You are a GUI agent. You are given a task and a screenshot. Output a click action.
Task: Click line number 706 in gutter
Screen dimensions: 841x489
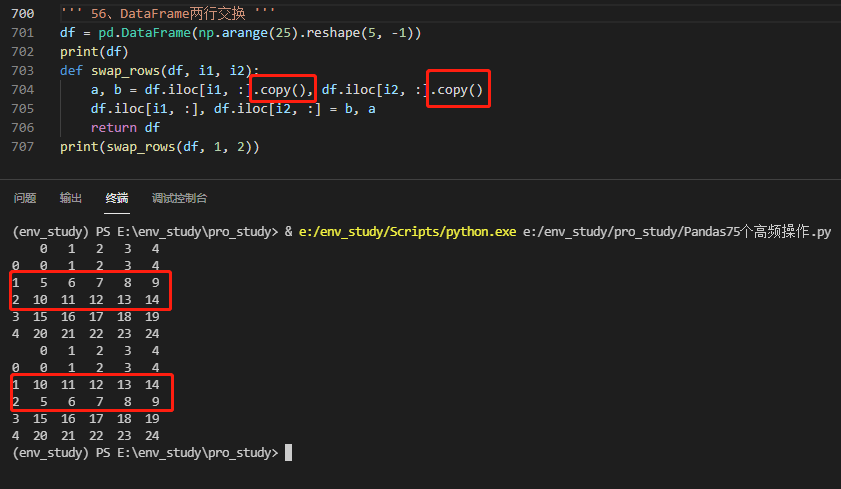23,128
